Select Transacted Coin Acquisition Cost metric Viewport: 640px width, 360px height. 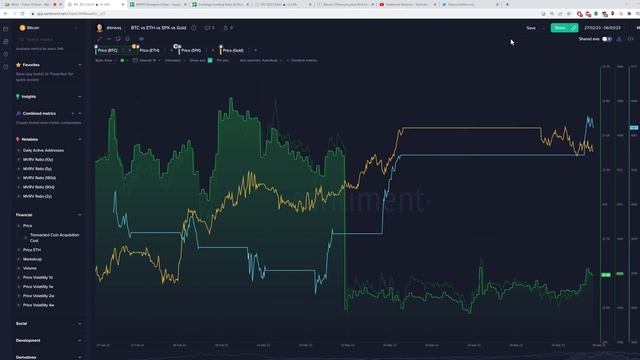pyautogui.click(x=54, y=238)
